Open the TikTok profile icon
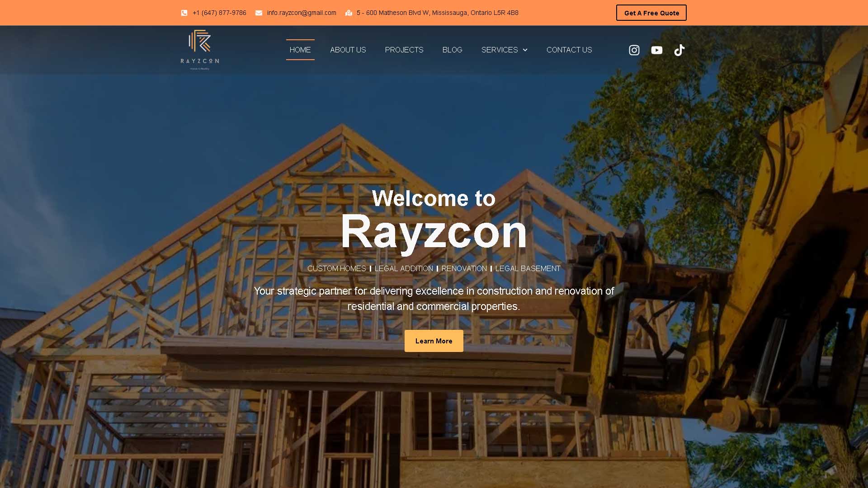 pyautogui.click(x=679, y=50)
